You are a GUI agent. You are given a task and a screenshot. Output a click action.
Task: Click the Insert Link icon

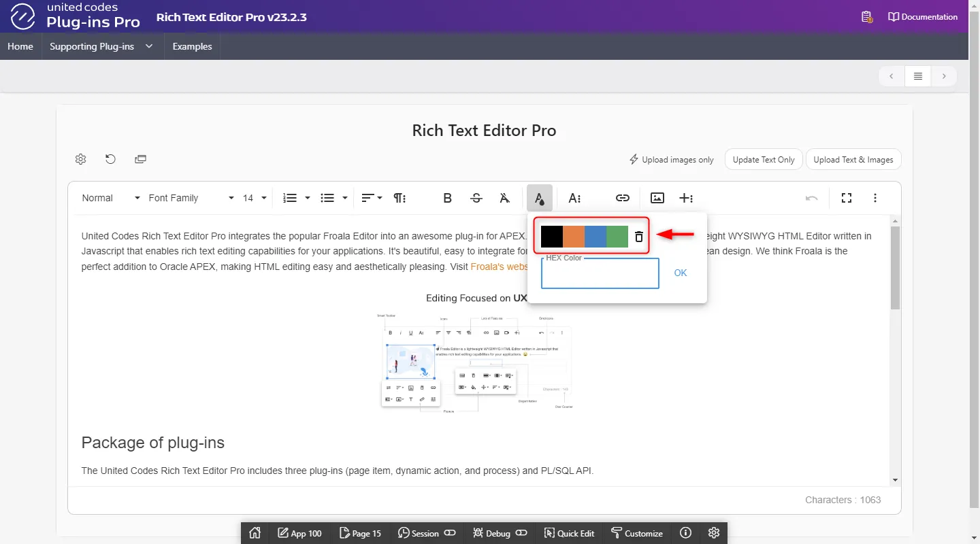[x=622, y=198]
